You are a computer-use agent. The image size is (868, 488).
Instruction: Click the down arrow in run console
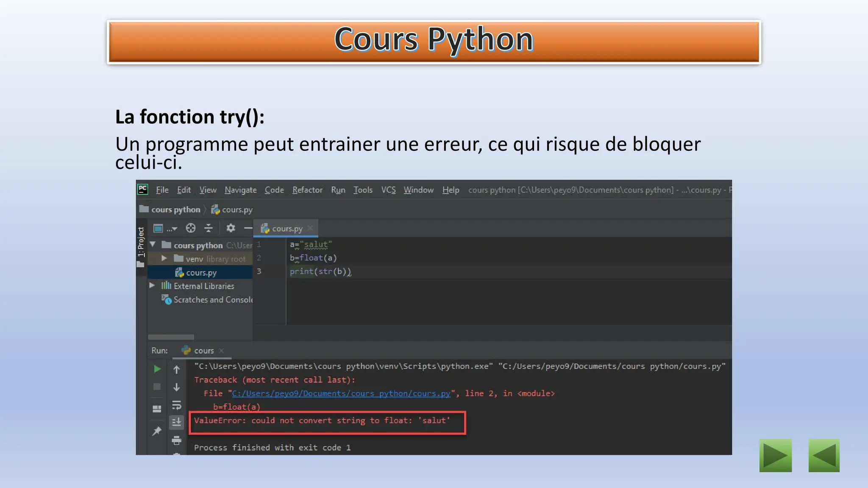tap(177, 387)
